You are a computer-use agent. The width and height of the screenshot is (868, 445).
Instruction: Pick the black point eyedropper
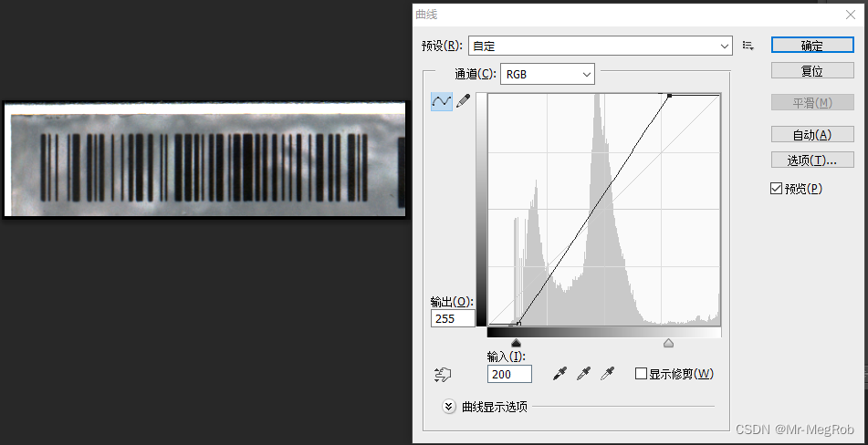(560, 374)
